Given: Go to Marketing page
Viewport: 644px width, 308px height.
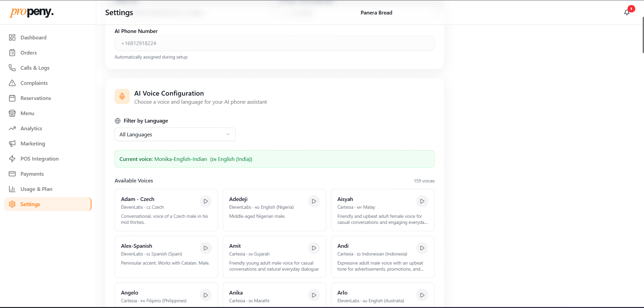Looking at the screenshot, I should (x=48, y=143).
